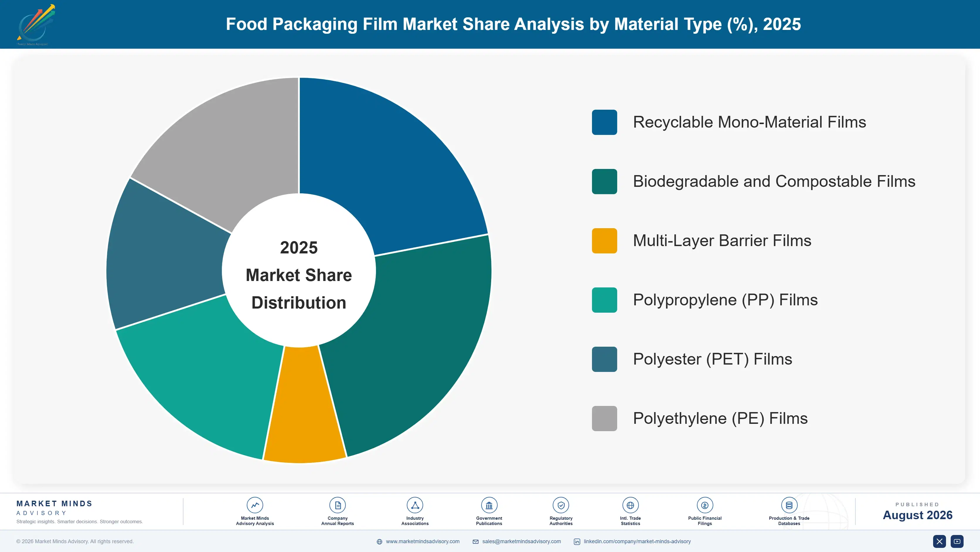980x552 pixels.
Task: Select the Multi-Layer Barrier Films orange swatch
Action: (604, 241)
